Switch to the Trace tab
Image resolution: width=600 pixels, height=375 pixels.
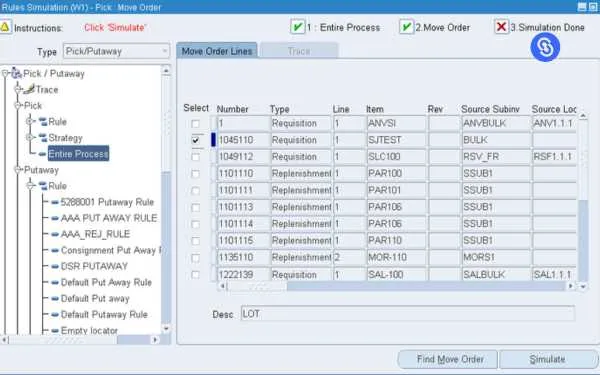pos(299,51)
